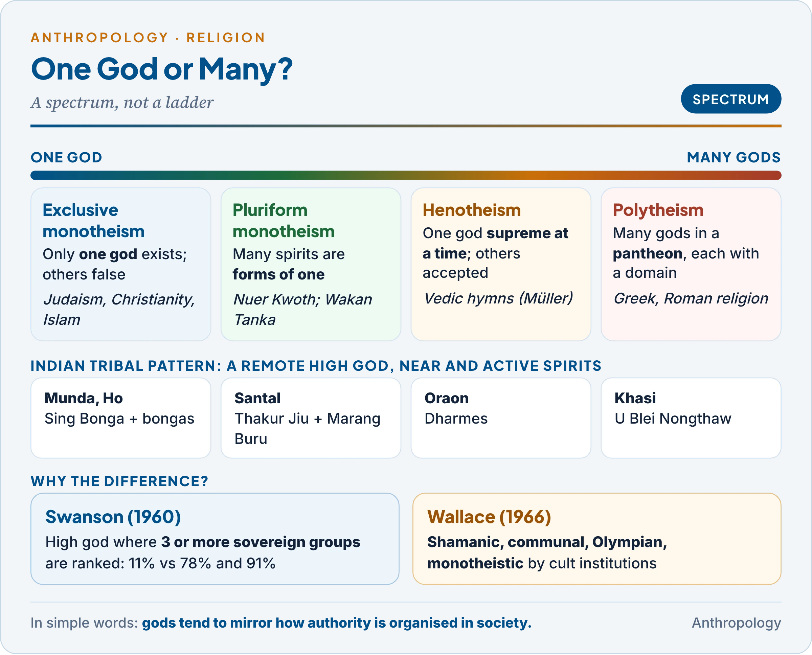Select the Santal card title
The width and height of the screenshot is (812, 655).
click(x=258, y=399)
